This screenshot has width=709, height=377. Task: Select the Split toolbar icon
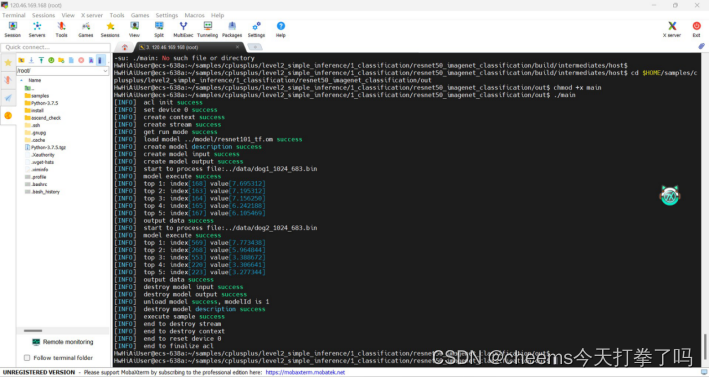click(x=159, y=29)
